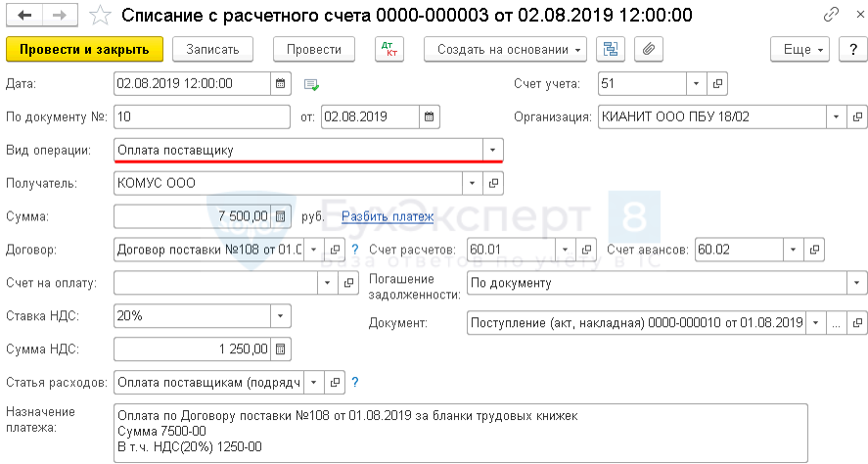The height and width of the screenshot is (464, 868).
Task: Expand the Получатель dropdown
Action: coord(473,183)
